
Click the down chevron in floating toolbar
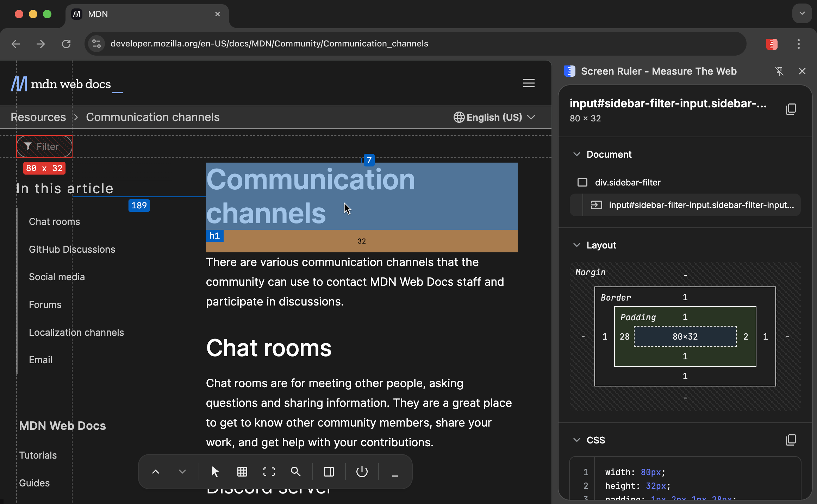point(182,472)
